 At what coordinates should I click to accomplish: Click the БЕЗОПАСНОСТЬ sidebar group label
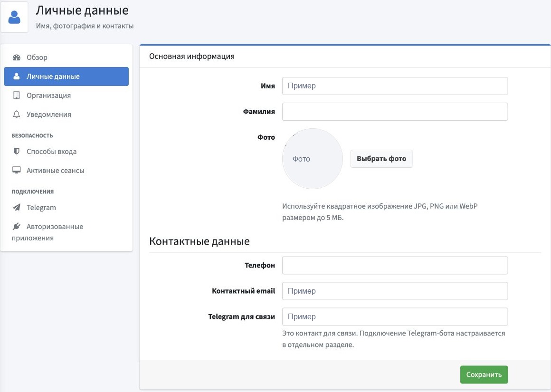coord(32,136)
